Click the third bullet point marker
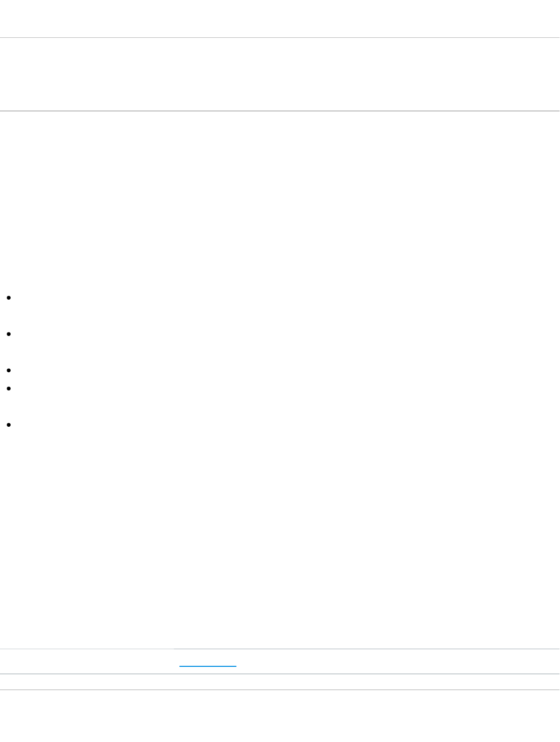This screenshot has width=560, height=742. point(10,370)
